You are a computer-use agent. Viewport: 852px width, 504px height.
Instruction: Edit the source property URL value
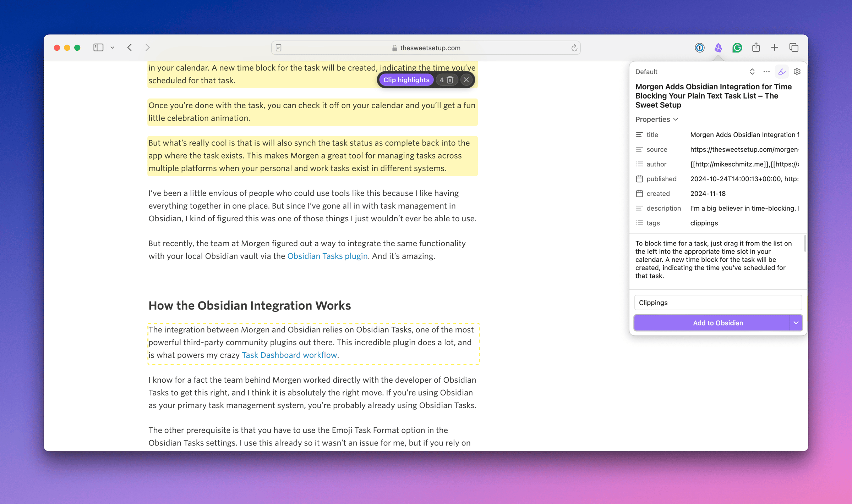pyautogui.click(x=744, y=149)
